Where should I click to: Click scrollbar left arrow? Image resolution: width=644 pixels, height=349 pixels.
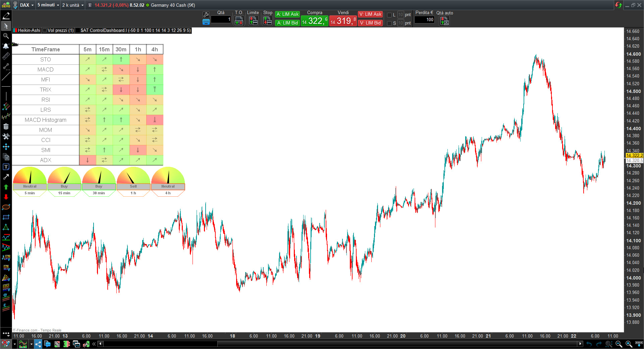pos(100,344)
